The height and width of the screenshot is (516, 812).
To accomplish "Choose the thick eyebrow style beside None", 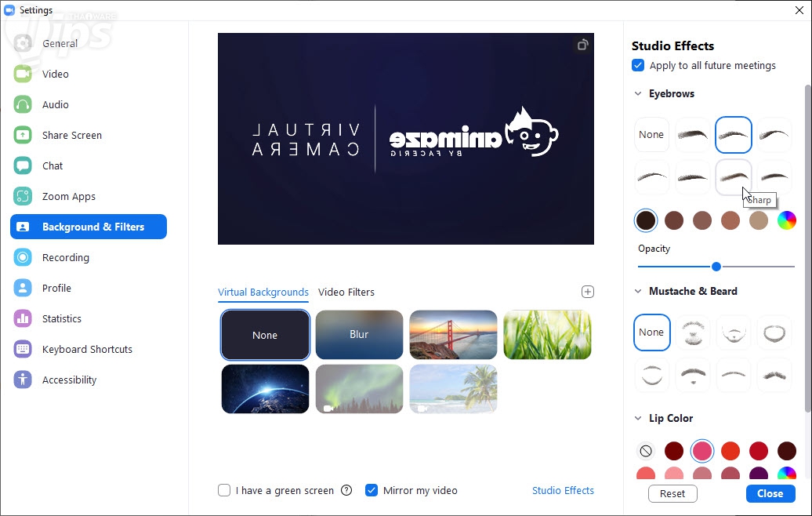I will pyautogui.click(x=692, y=135).
